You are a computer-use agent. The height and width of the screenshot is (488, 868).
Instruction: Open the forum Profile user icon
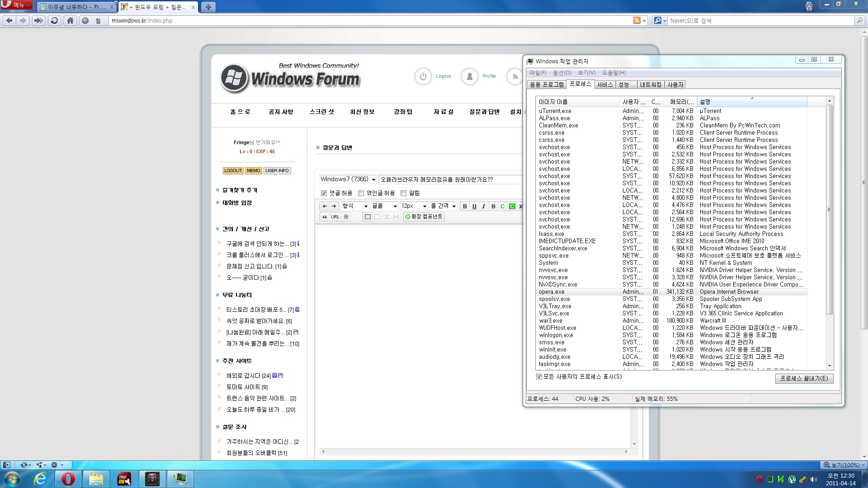tap(470, 76)
